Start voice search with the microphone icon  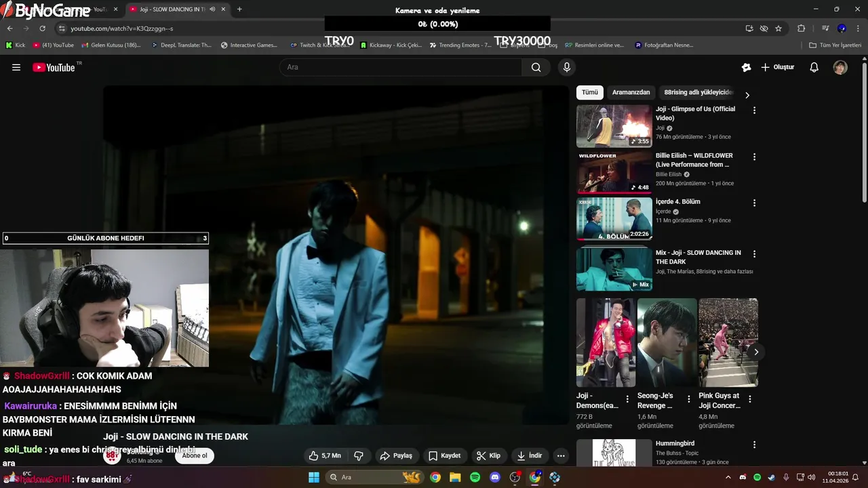tap(567, 67)
